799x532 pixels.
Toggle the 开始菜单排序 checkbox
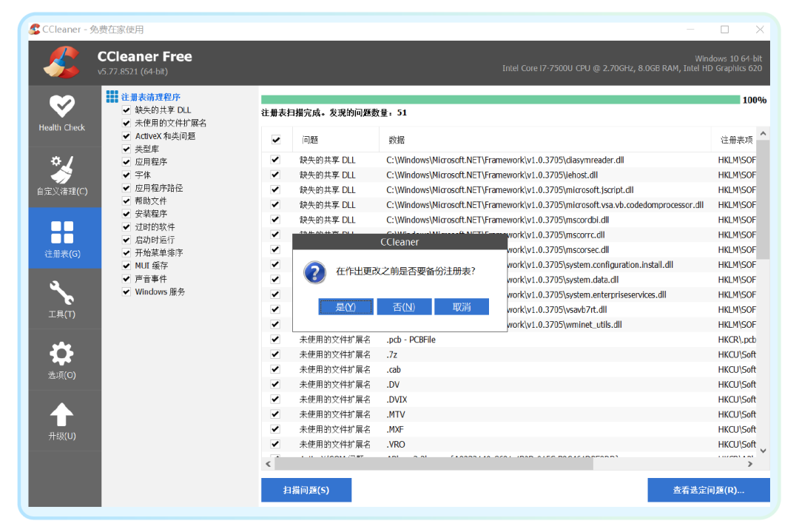127,253
